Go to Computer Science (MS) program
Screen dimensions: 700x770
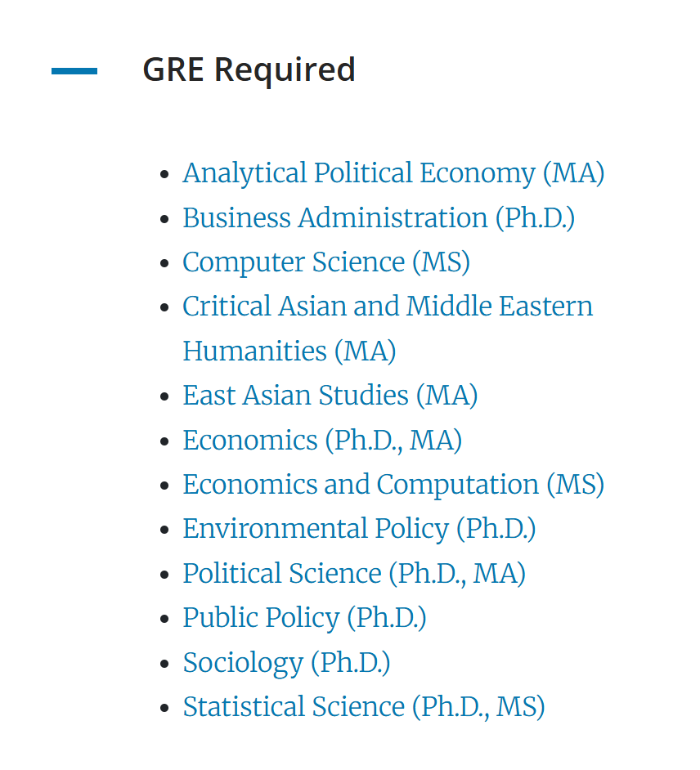pos(325,262)
